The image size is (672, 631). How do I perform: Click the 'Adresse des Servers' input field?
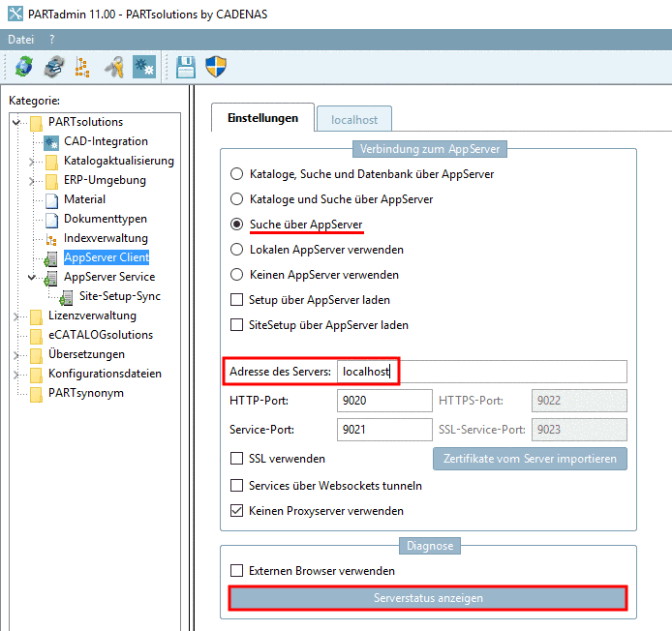[x=481, y=372]
